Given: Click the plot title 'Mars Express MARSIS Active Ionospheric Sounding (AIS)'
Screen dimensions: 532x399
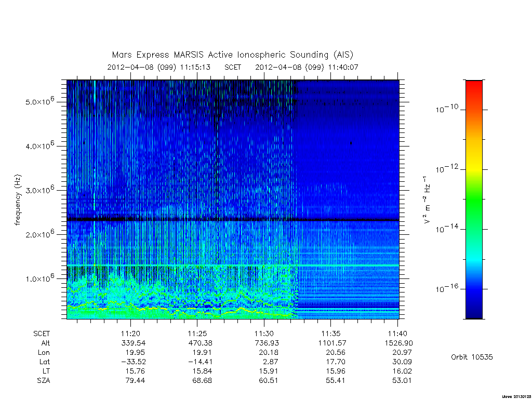Looking at the screenshot, I should pyautogui.click(x=233, y=55).
